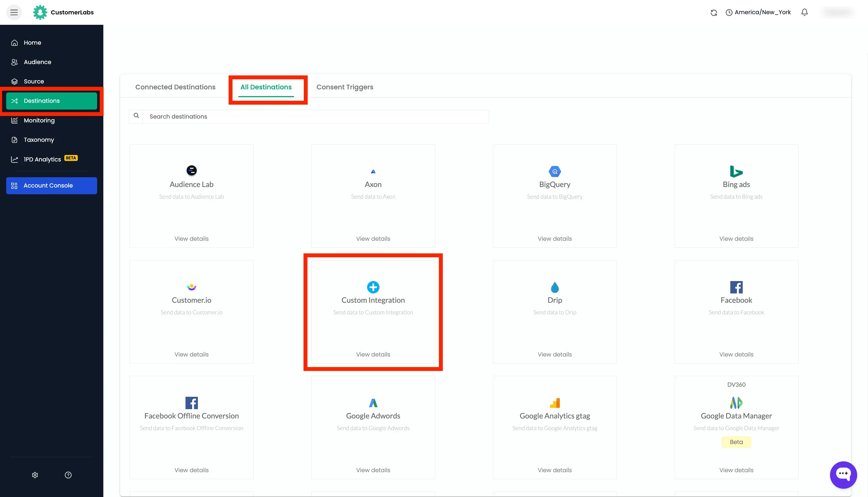This screenshot has height=497, width=868.
Task: Open the chat support bubble
Action: tap(843, 475)
